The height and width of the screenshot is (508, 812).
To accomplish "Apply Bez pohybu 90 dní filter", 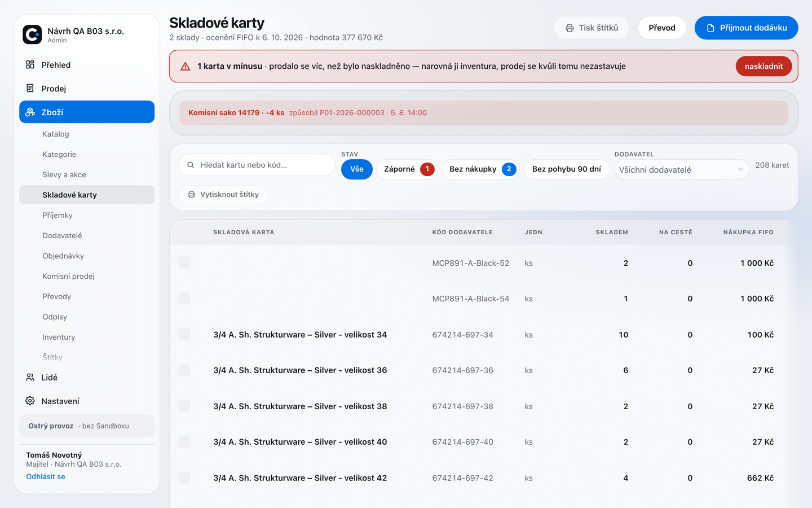I will point(566,169).
